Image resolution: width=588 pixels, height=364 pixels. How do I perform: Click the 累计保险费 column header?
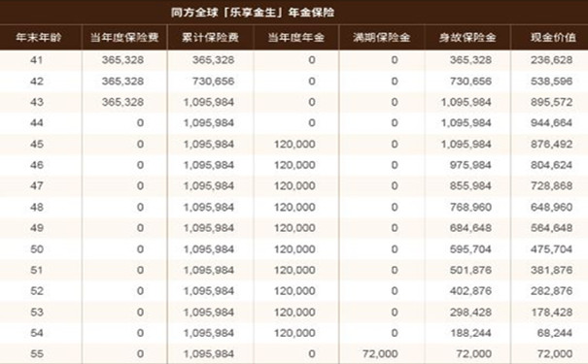(x=210, y=38)
